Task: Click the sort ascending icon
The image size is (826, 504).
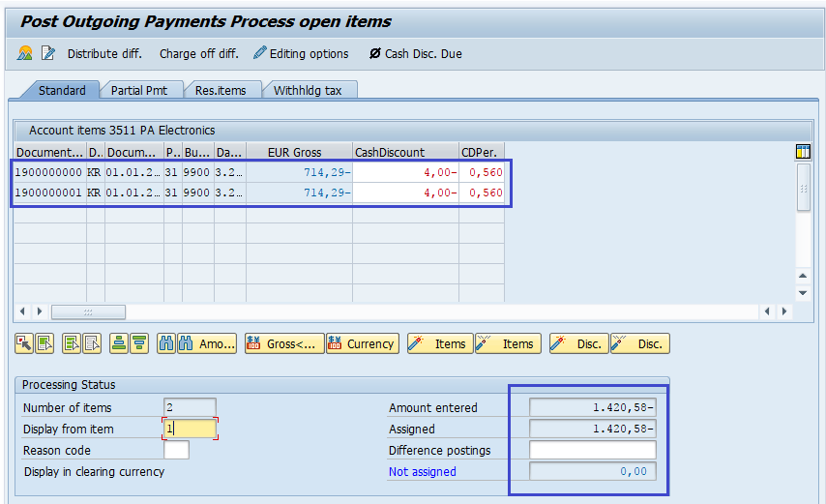Action: point(118,343)
